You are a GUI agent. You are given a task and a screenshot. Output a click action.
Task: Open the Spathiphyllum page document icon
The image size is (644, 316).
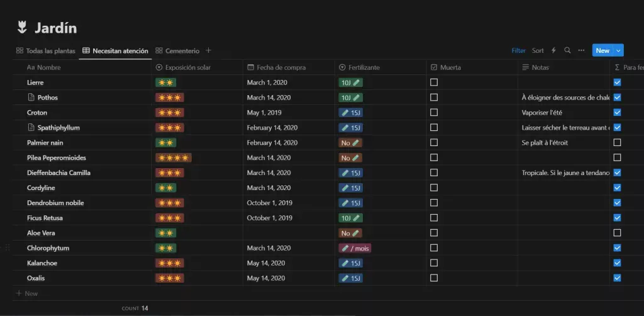31,128
